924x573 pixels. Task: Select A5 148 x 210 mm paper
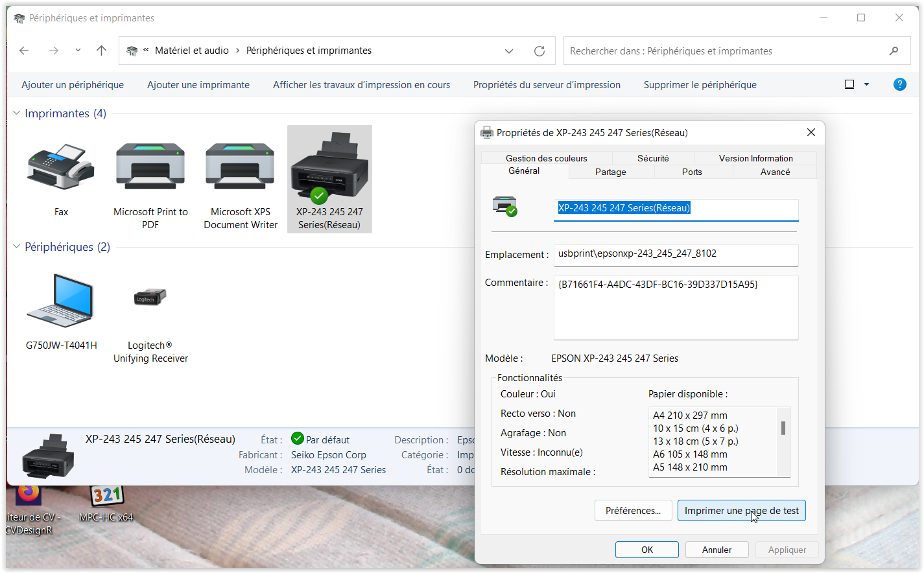click(690, 467)
